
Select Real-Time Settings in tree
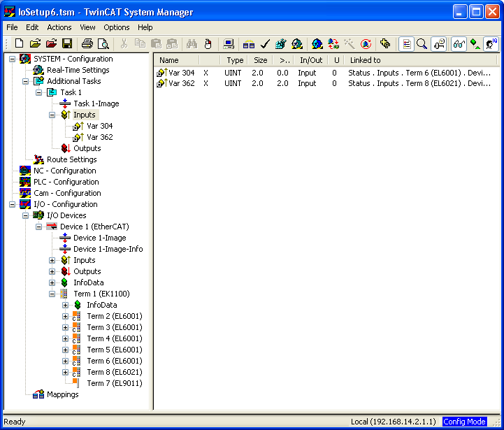coord(78,70)
